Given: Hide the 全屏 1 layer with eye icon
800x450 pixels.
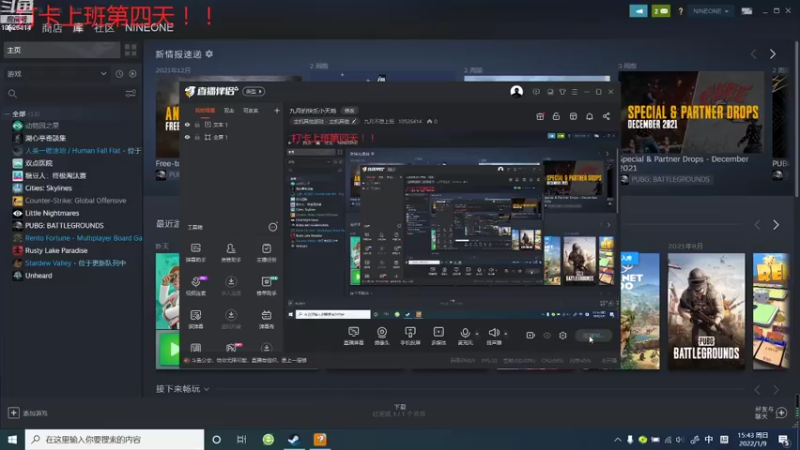Looking at the screenshot, I should click(x=187, y=137).
